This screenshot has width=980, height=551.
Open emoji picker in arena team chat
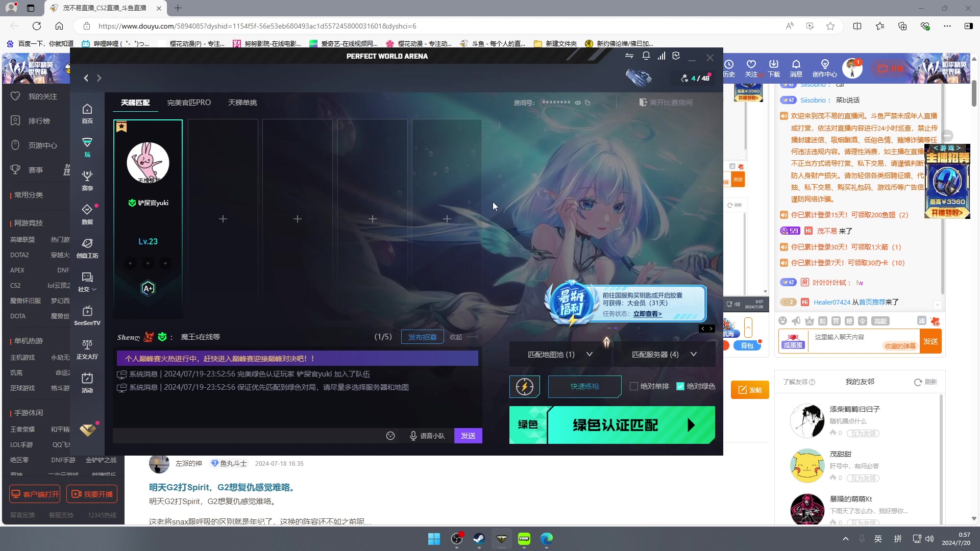click(390, 436)
